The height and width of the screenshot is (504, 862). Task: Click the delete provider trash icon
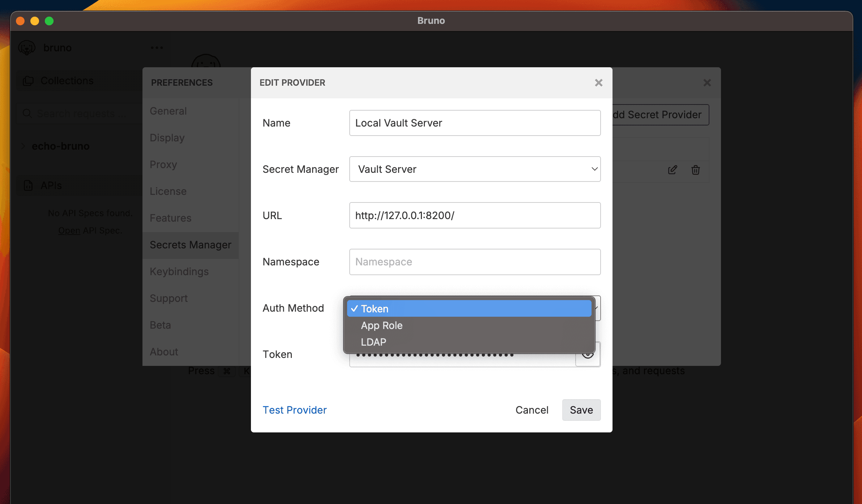(695, 170)
